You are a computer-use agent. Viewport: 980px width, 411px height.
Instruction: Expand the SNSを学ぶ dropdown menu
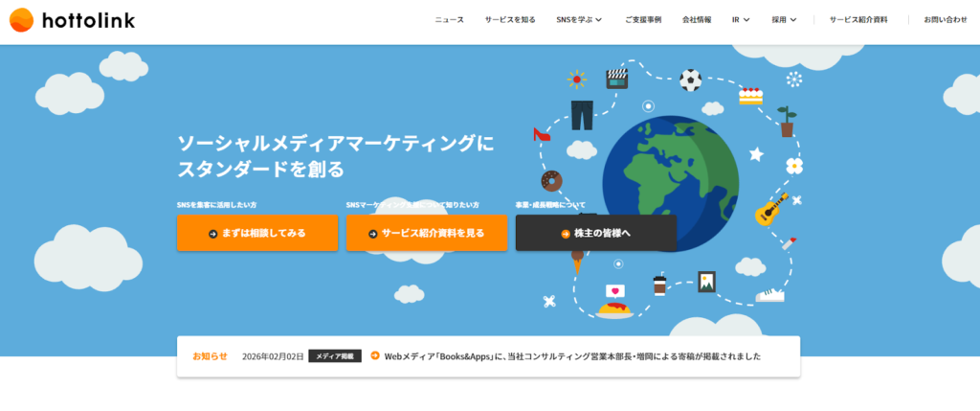pos(578,20)
